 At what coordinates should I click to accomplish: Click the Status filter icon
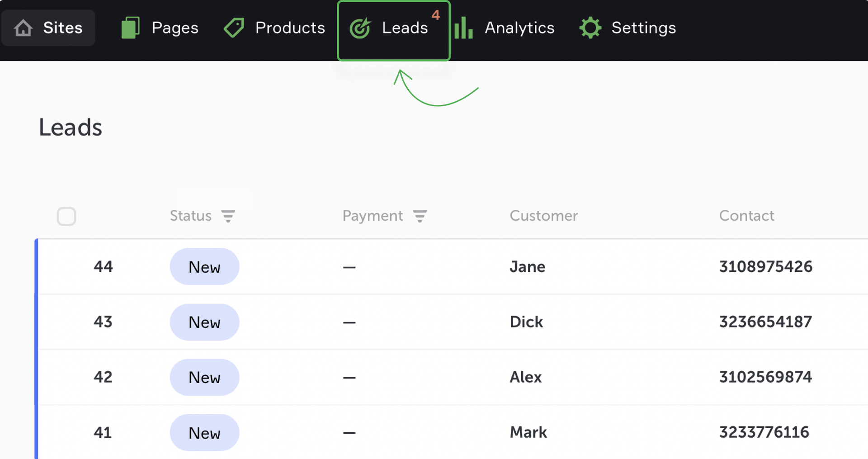(228, 216)
